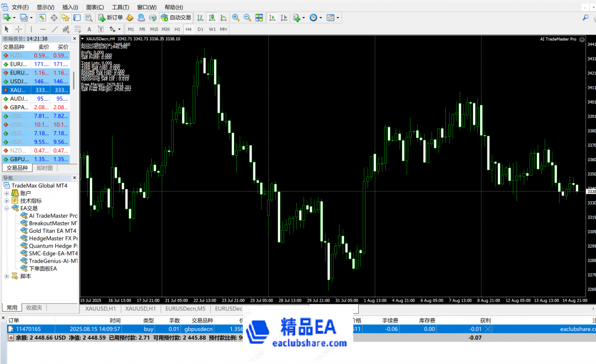
Task: Switch the chart to the H1 timeframe
Action: coord(177,29)
